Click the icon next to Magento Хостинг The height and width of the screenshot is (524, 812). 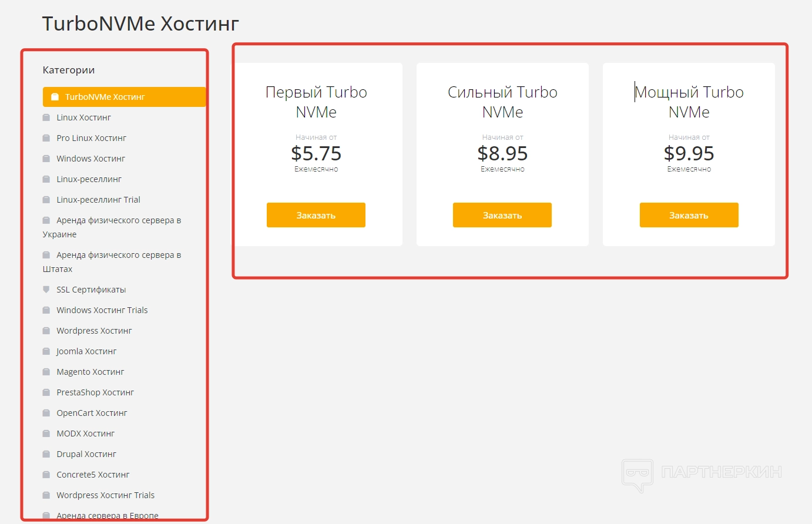tap(46, 372)
